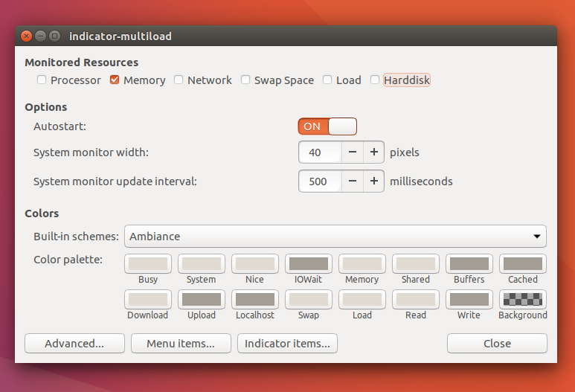Enable Swap Space monitoring checkbox

pos(245,80)
